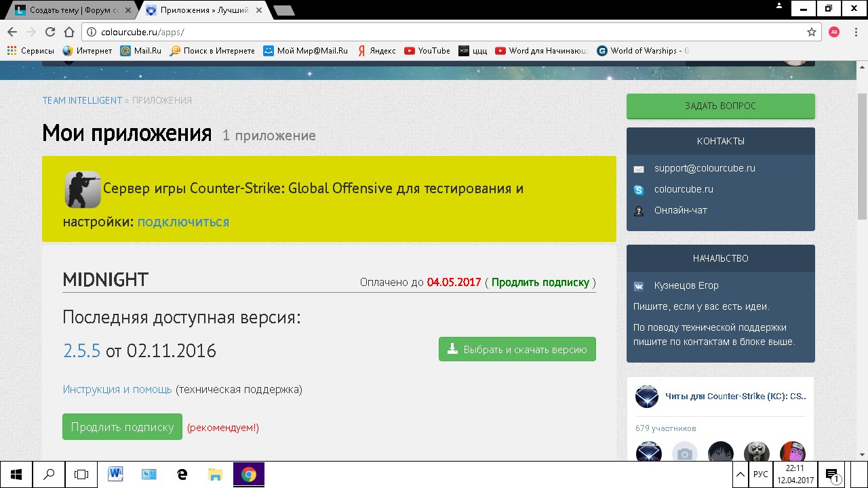Switch input language РУС indicator

(x=761, y=474)
